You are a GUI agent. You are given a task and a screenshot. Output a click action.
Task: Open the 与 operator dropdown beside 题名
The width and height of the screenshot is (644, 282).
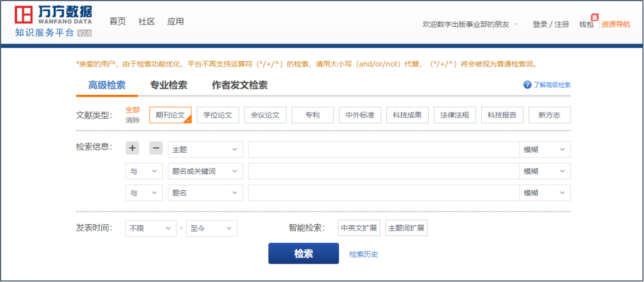(144, 193)
